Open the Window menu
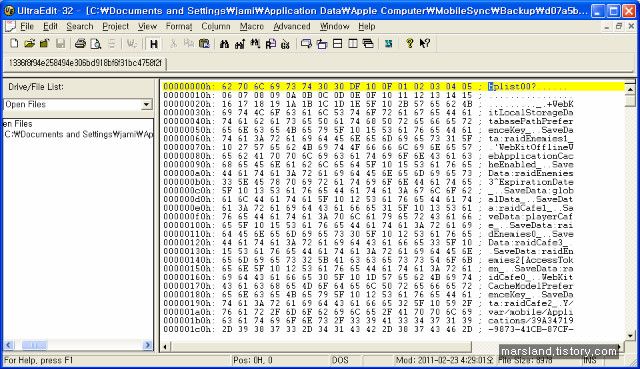Viewport: 640px width, 369px height. 334,27
